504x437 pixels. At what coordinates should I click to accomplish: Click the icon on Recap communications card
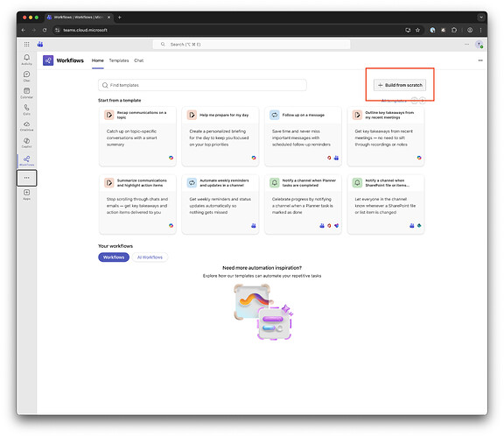tap(109, 115)
